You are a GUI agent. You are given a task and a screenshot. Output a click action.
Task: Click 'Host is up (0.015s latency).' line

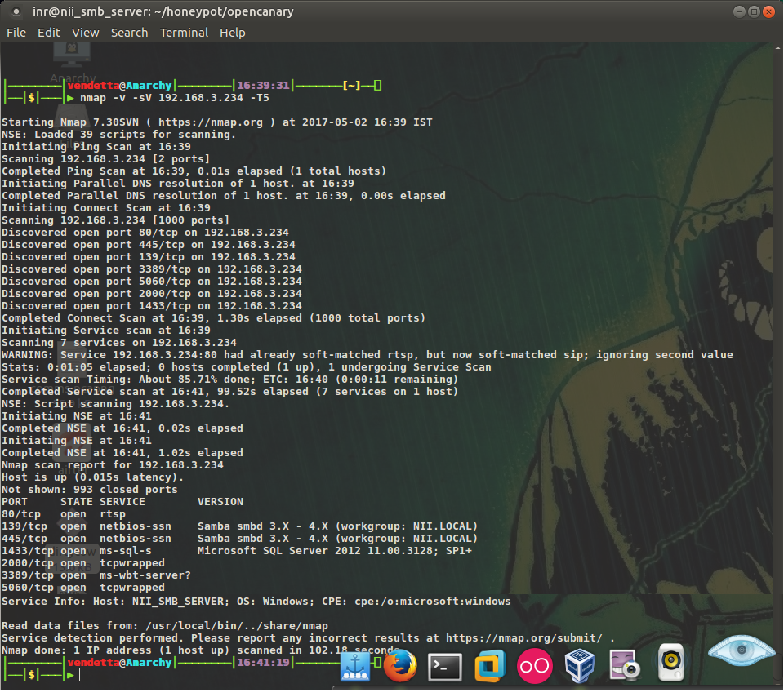(x=92, y=477)
